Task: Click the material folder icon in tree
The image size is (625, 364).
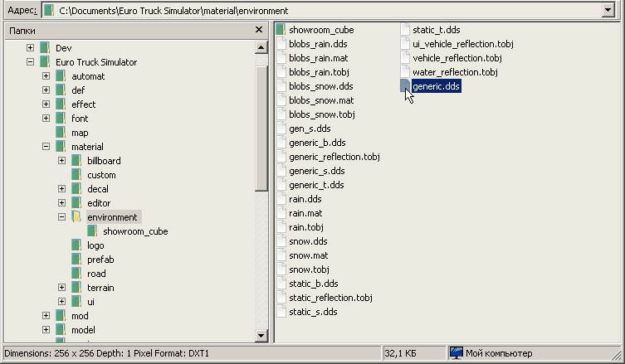Action: click(x=61, y=147)
